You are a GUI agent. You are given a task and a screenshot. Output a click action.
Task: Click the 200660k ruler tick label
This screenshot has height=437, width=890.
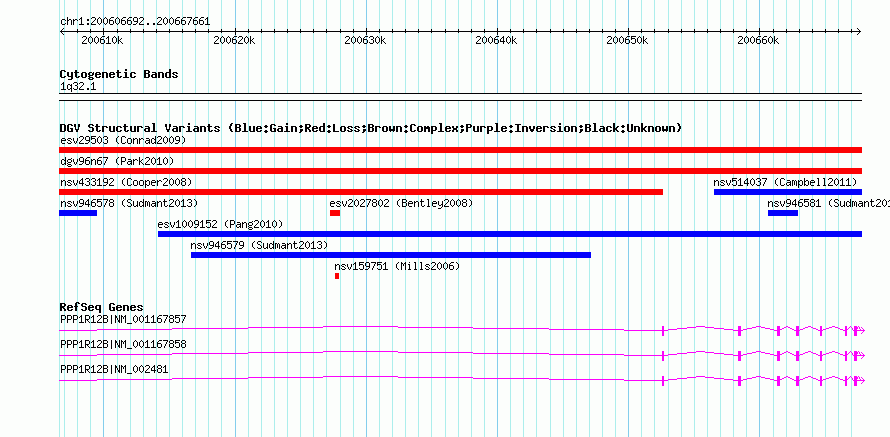point(758,40)
